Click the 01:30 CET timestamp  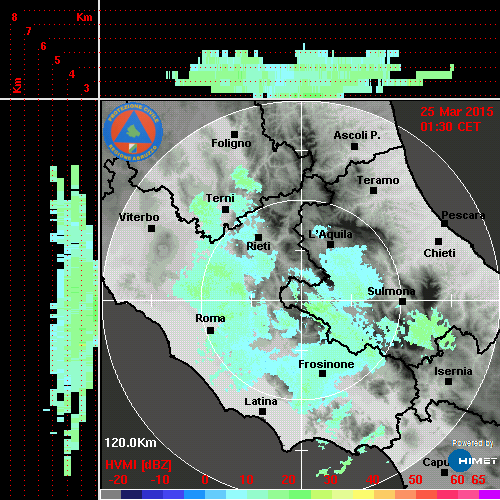[x=450, y=127]
